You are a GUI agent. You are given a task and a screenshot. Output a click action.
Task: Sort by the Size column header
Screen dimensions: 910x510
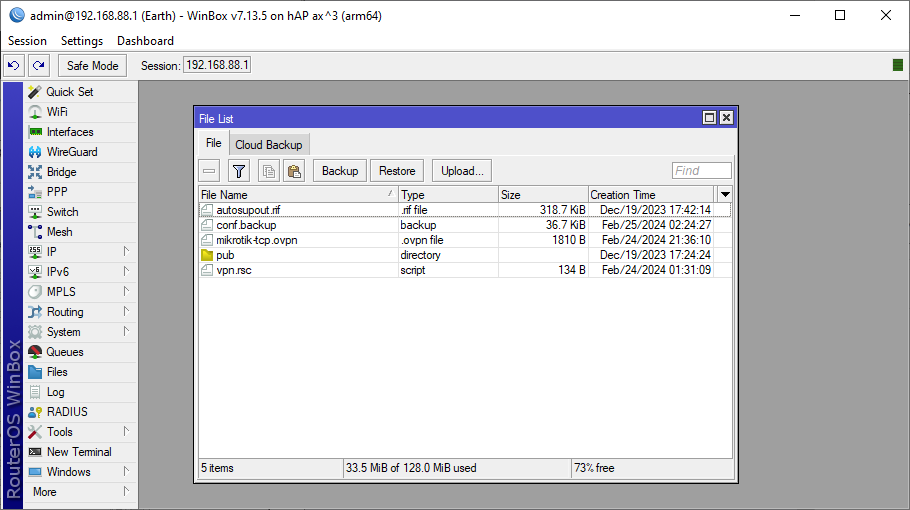(543, 194)
